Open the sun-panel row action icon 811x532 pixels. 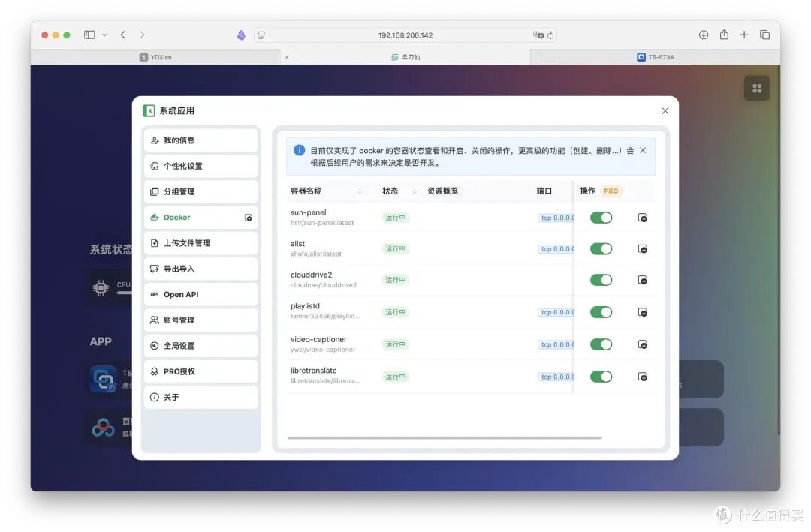(642, 218)
